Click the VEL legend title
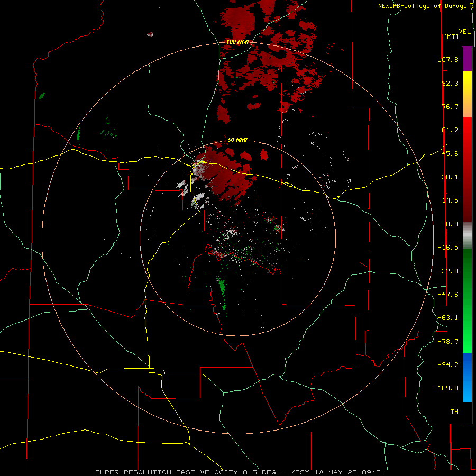Image resolution: width=476 pixels, height=476 pixels. pos(464,32)
